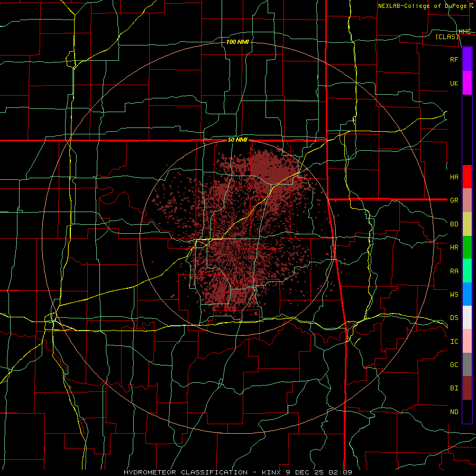Screen dimensions: 476x476
Task: Click the WS blue legend color swatch
Action: tap(467, 294)
